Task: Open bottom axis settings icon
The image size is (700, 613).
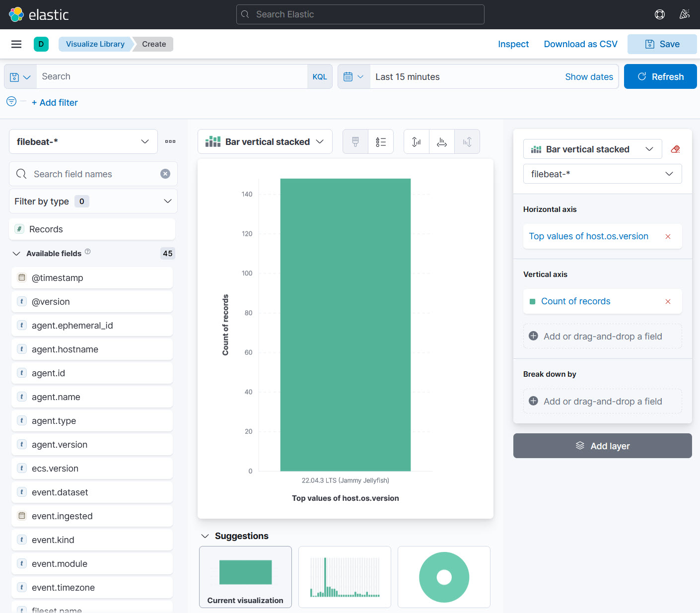Action: (x=442, y=142)
